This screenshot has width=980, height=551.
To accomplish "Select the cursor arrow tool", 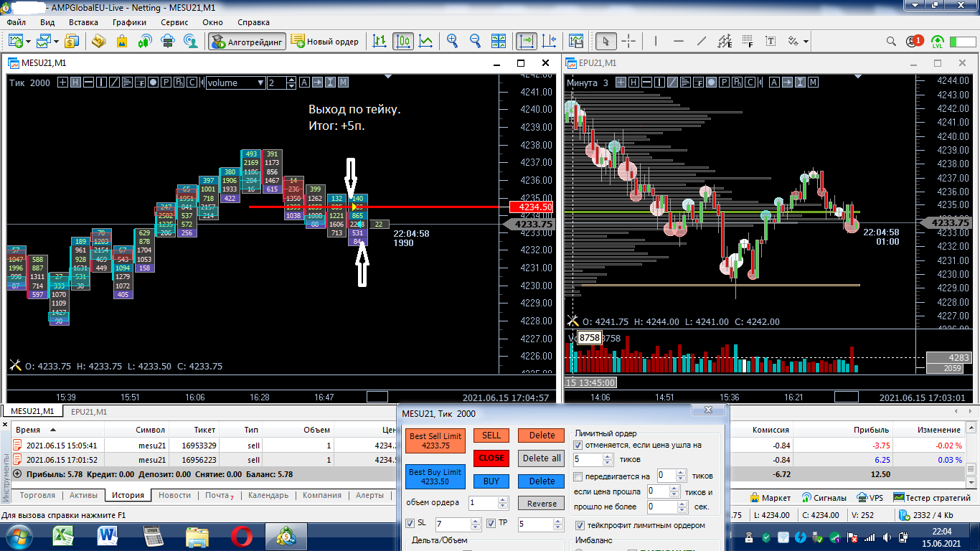I will coord(606,41).
